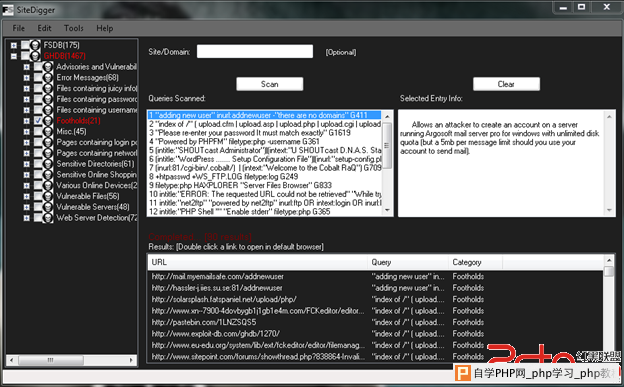Select the pastebin.com/1LNZSQS5 result link
The width and height of the screenshot is (624, 387).
coord(204,322)
